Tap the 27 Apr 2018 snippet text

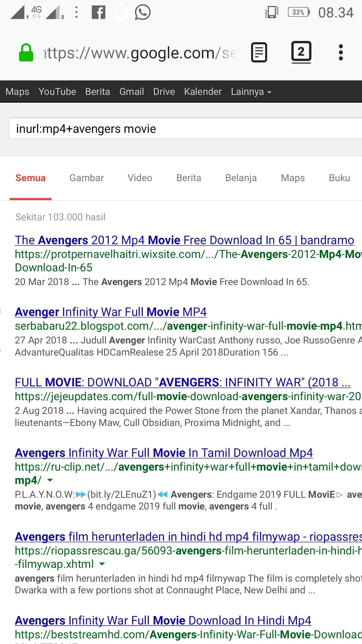point(188,346)
